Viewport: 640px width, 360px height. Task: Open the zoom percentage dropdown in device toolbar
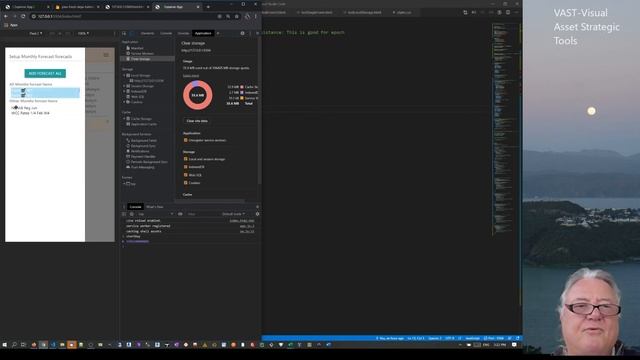(x=83, y=33)
